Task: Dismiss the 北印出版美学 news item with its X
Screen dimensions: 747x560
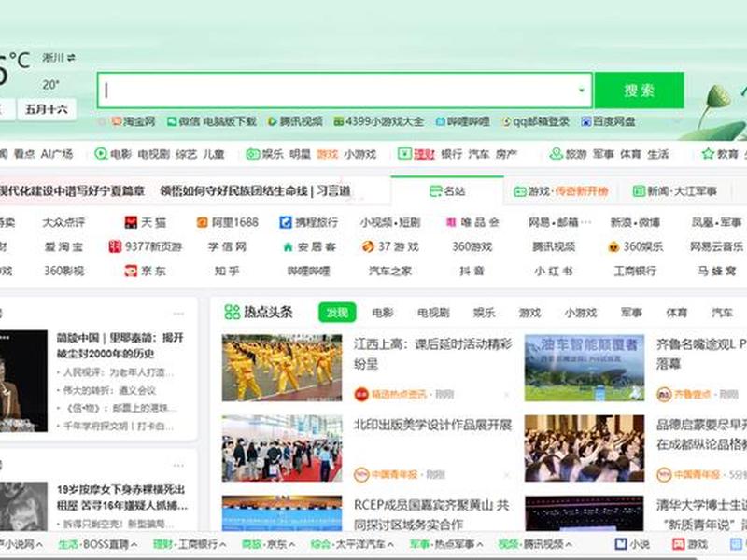Action: pos(507,475)
